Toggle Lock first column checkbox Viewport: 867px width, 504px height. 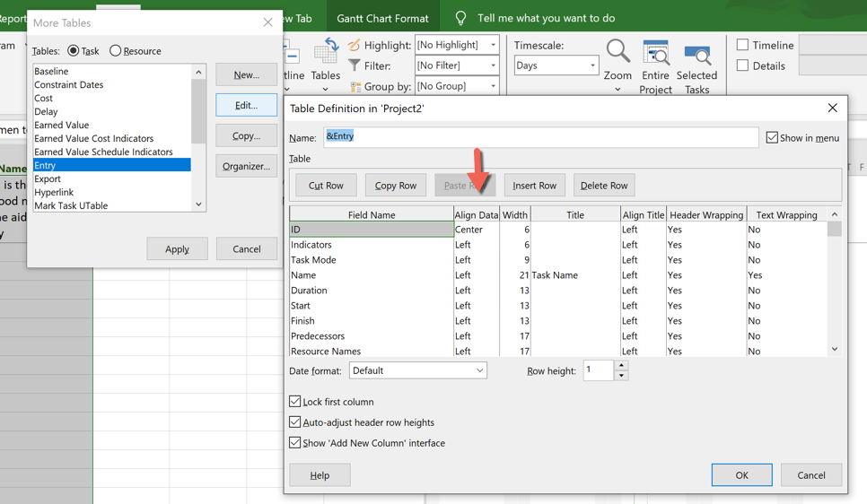click(295, 402)
